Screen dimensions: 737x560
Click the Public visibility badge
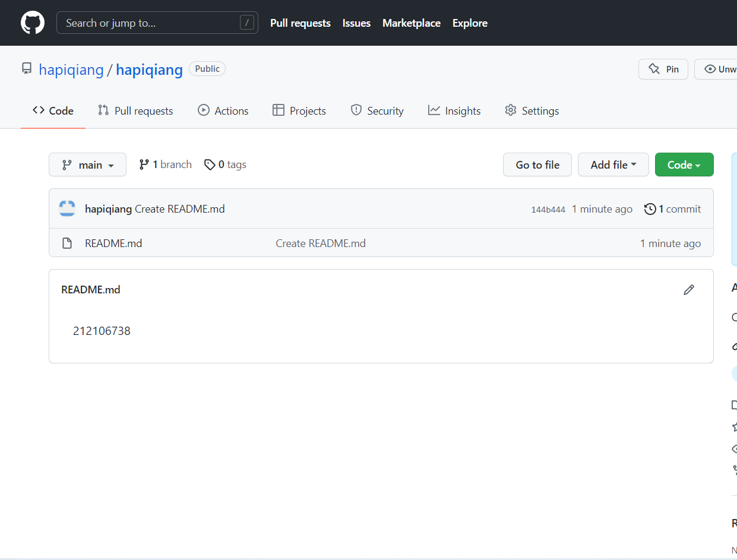coord(207,69)
